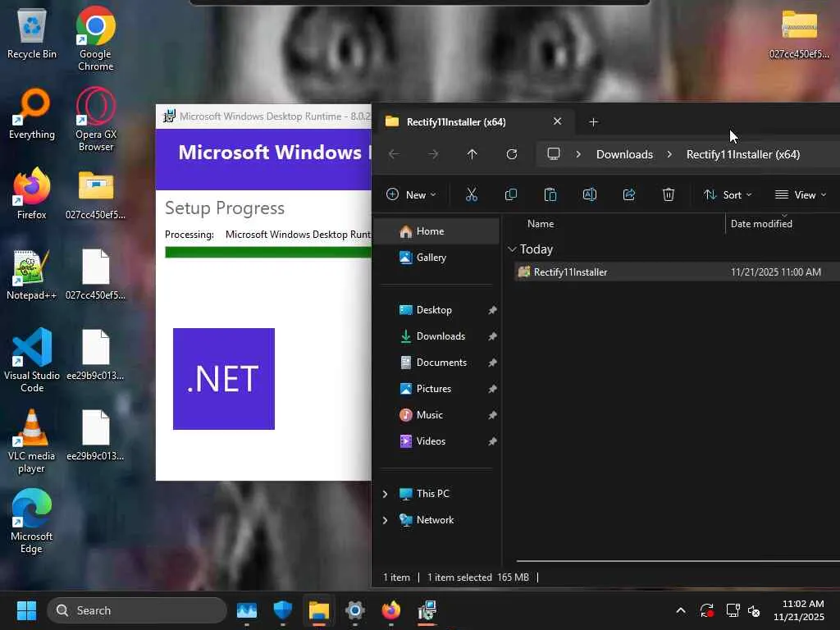
Task: Sort by the Date modified column header
Action: [761, 224]
